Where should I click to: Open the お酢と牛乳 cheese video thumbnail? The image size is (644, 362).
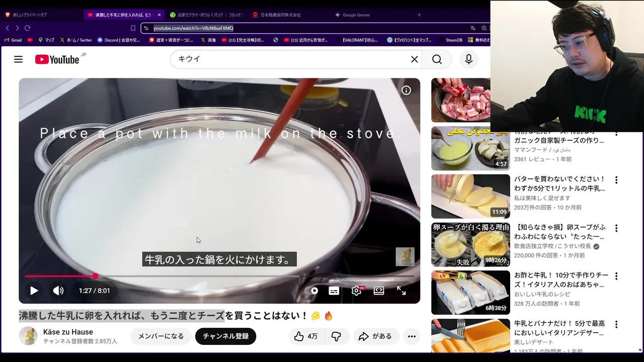470,293
